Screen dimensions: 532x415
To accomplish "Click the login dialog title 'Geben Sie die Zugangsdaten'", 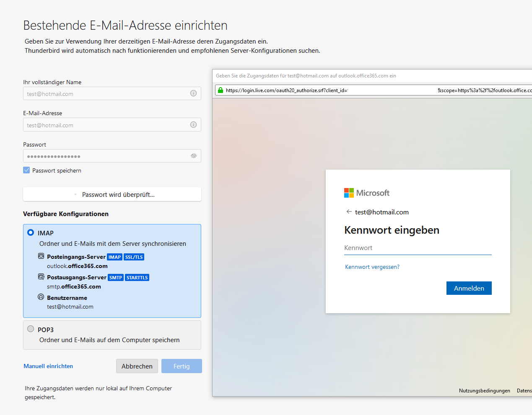I will coord(306,76).
